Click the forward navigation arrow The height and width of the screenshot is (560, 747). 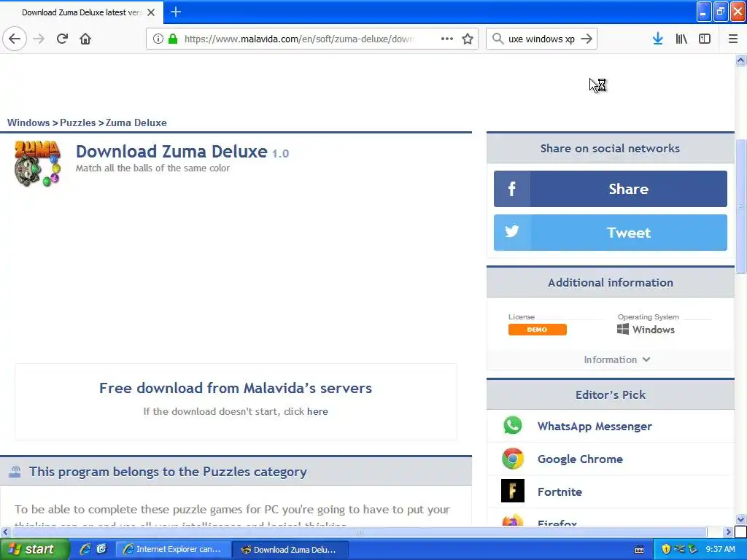pyautogui.click(x=39, y=39)
